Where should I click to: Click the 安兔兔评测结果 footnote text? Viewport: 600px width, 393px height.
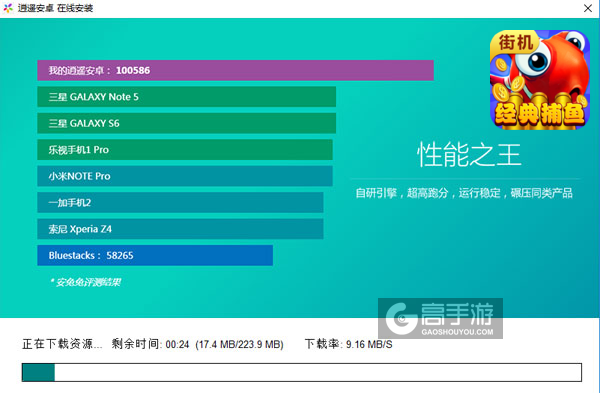(x=86, y=282)
